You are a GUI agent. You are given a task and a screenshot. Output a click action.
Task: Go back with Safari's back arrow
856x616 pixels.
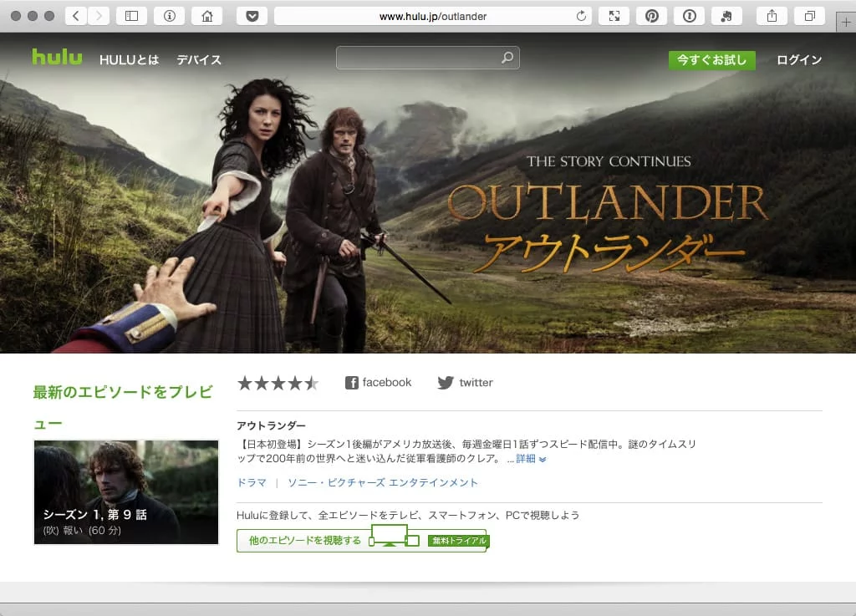76,16
